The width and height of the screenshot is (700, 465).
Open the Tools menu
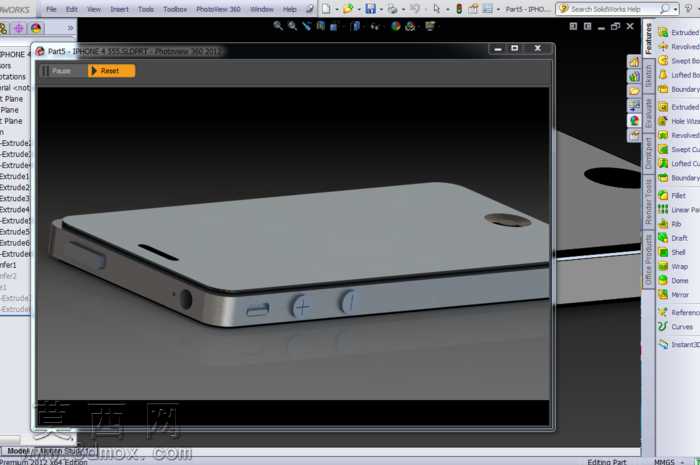(x=146, y=9)
